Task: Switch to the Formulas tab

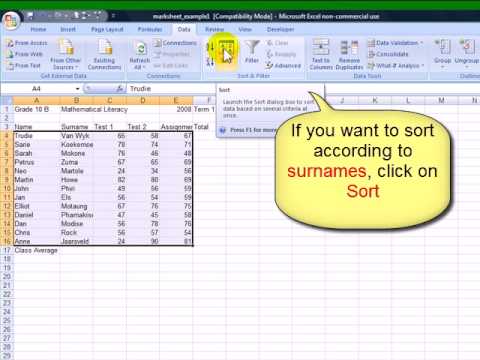Action: [x=150, y=29]
